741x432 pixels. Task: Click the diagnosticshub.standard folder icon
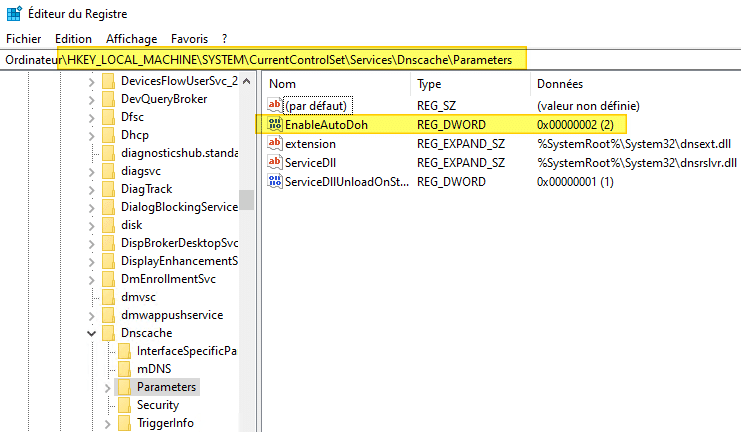[x=109, y=153]
